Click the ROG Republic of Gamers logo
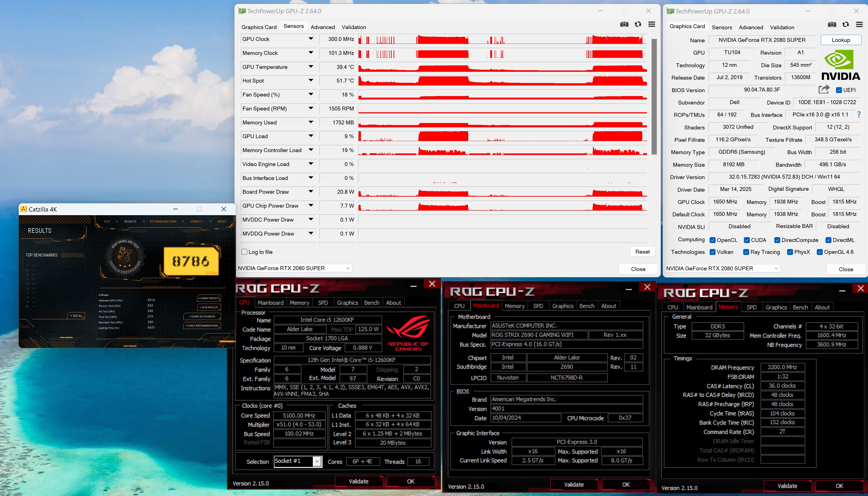Screen dimensions: 868x496 point(408,333)
